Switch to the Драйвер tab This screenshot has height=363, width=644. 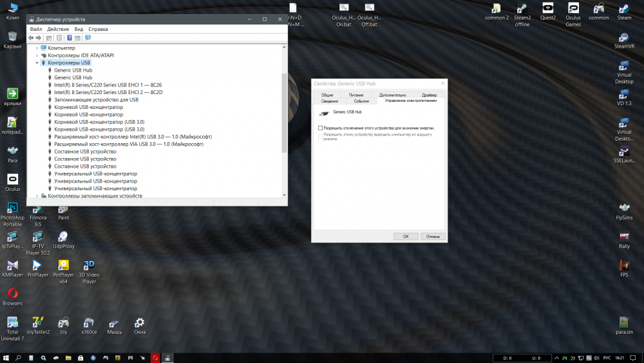click(429, 95)
